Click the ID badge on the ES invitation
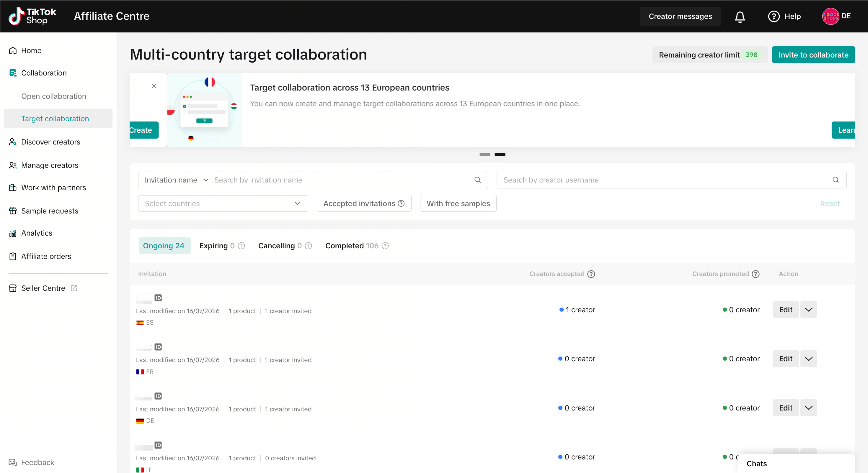868x473 pixels. tap(158, 298)
